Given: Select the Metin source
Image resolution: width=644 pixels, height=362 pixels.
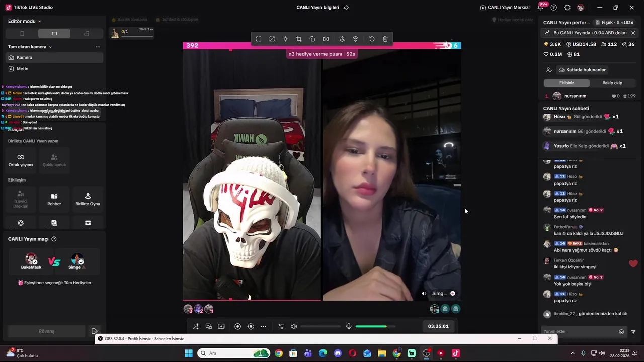Looking at the screenshot, I should click(x=54, y=69).
